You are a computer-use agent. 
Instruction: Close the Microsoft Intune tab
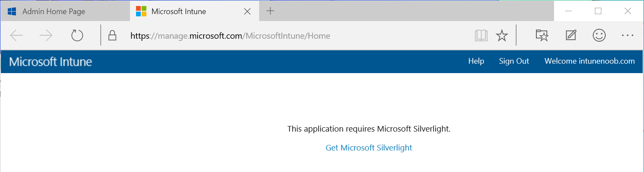point(248,12)
